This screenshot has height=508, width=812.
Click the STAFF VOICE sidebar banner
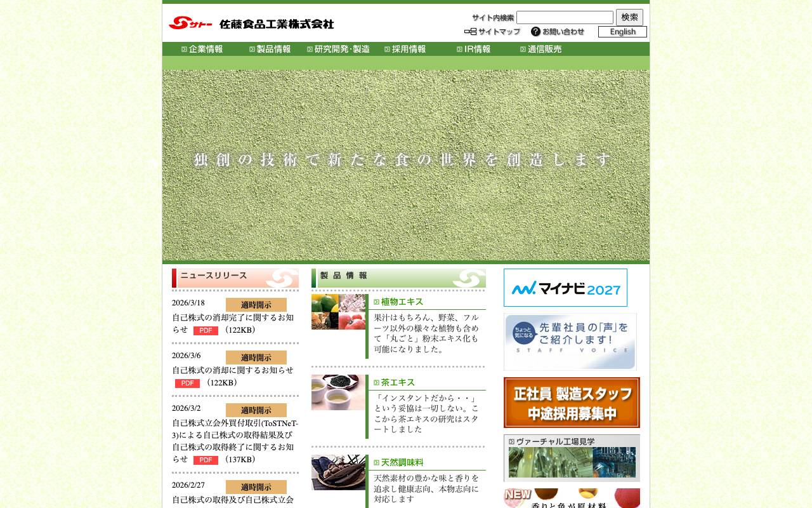pos(569,342)
